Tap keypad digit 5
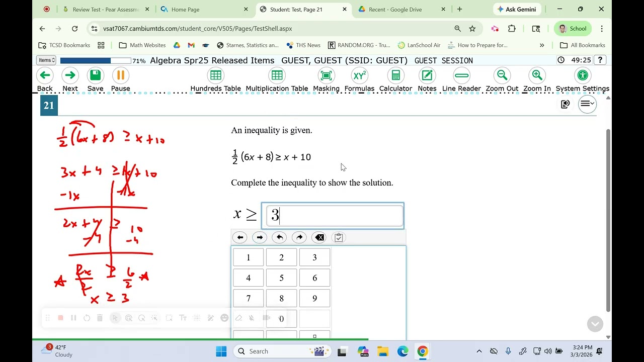 coord(281,278)
